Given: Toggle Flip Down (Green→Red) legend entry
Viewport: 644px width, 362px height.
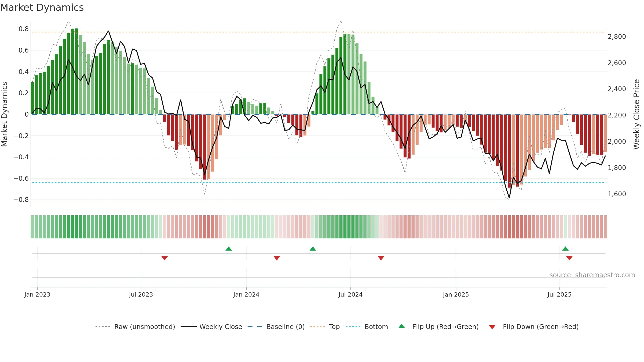Looking at the screenshot, I should (533, 327).
